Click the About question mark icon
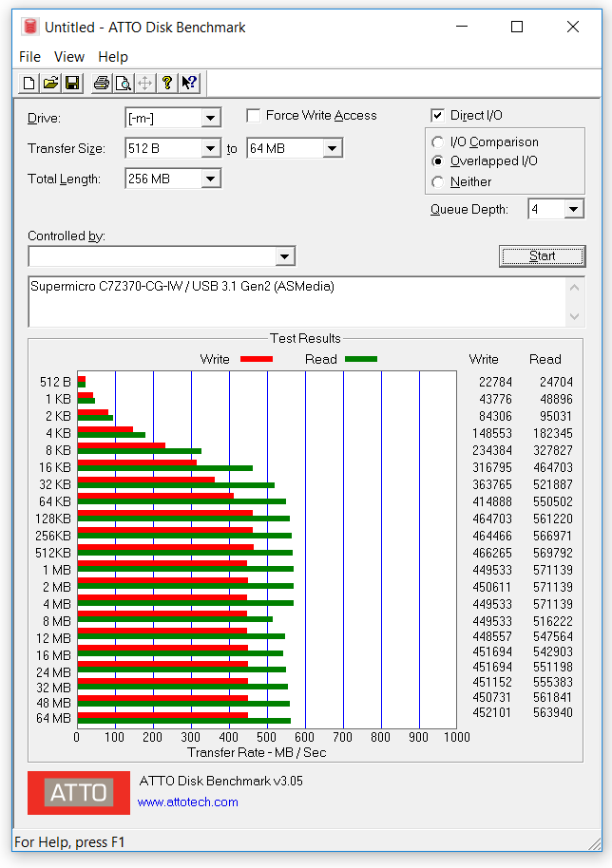The image size is (612, 868). (x=166, y=83)
